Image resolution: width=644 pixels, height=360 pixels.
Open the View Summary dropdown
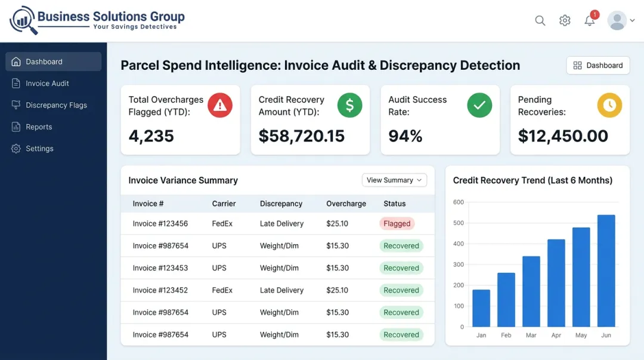[394, 180]
